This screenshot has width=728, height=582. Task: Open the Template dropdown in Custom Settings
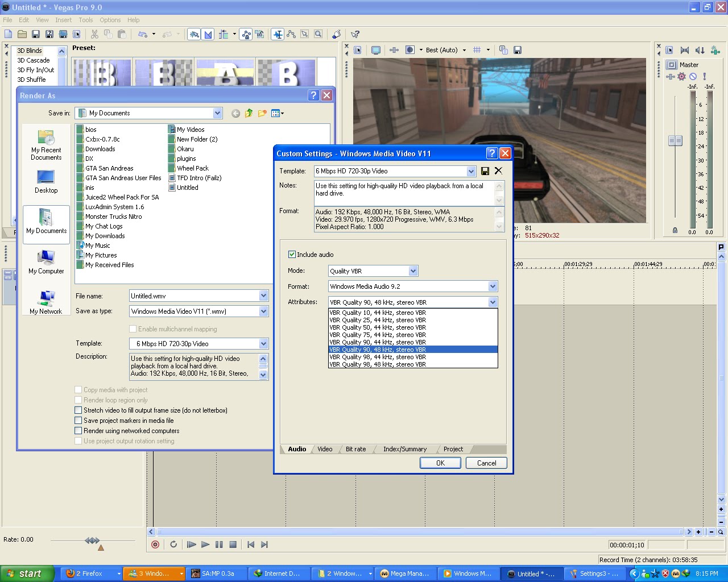pyautogui.click(x=471, y=171)
